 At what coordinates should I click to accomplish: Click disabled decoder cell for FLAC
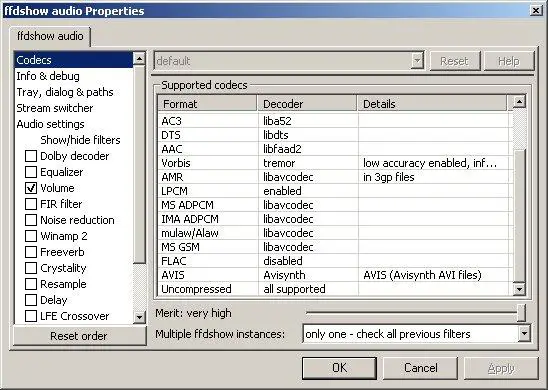(283, 261)
